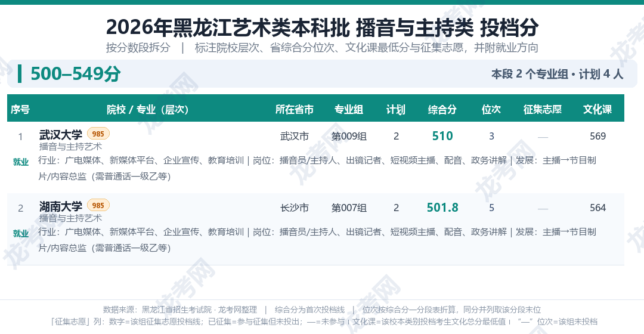Click the 计划 column header
This screenshot has width=644, height=334.
[396, 109]
